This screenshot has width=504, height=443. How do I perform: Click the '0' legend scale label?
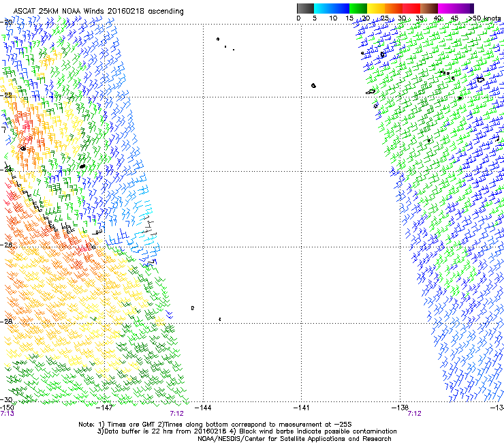(x=298, y=18)
